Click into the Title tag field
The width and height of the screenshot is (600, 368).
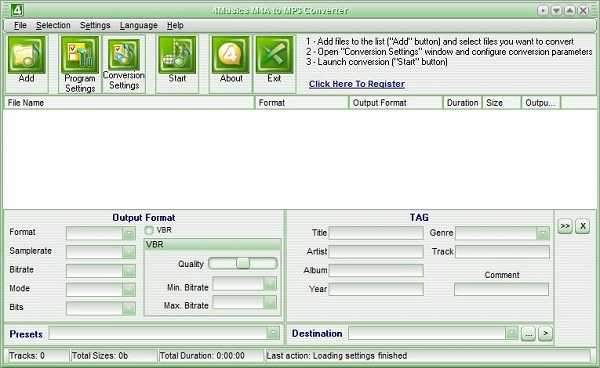click(x=376, y=233)
